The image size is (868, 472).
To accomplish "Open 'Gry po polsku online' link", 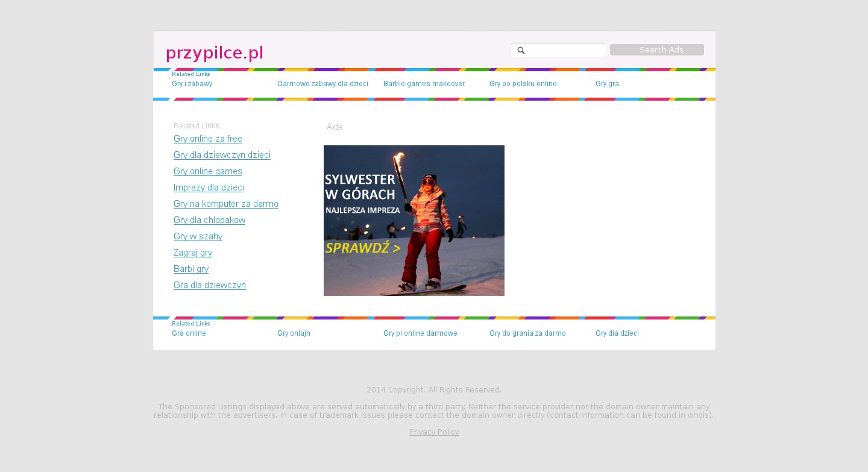I will tap(523, 84).
